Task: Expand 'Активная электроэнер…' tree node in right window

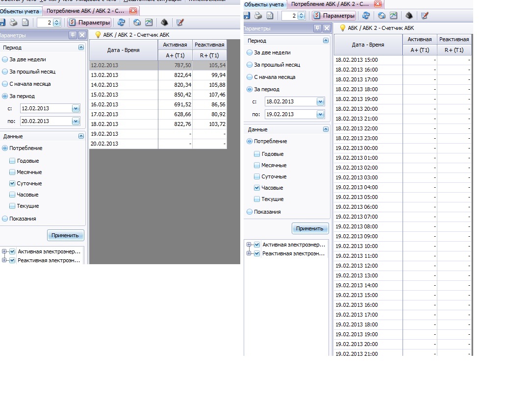Action: (x=249, y=245)
